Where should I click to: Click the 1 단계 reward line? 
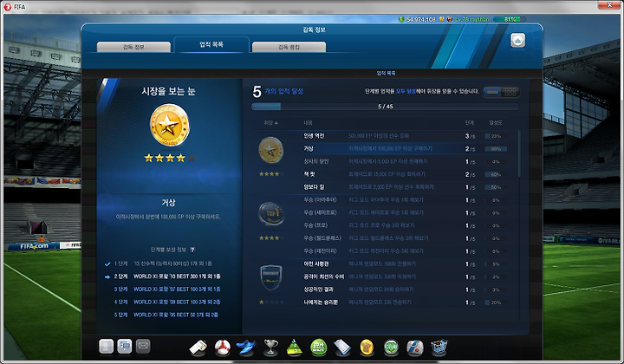coord(163,263)
